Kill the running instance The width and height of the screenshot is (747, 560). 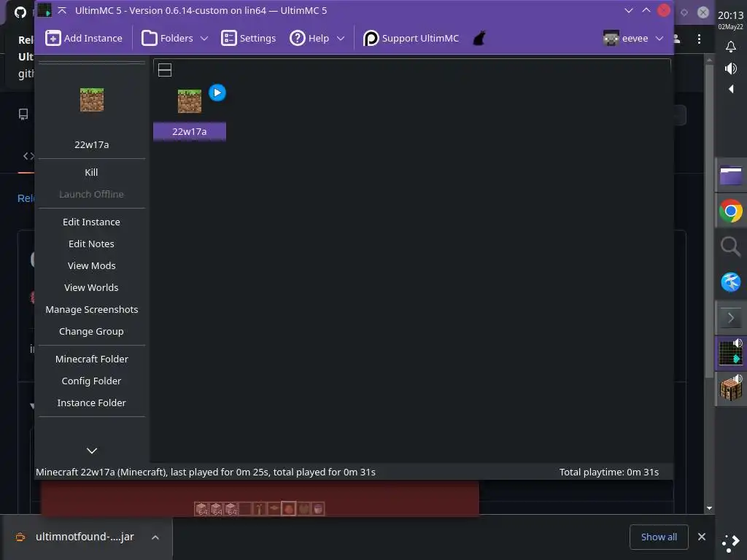click(x=91, y=172)
